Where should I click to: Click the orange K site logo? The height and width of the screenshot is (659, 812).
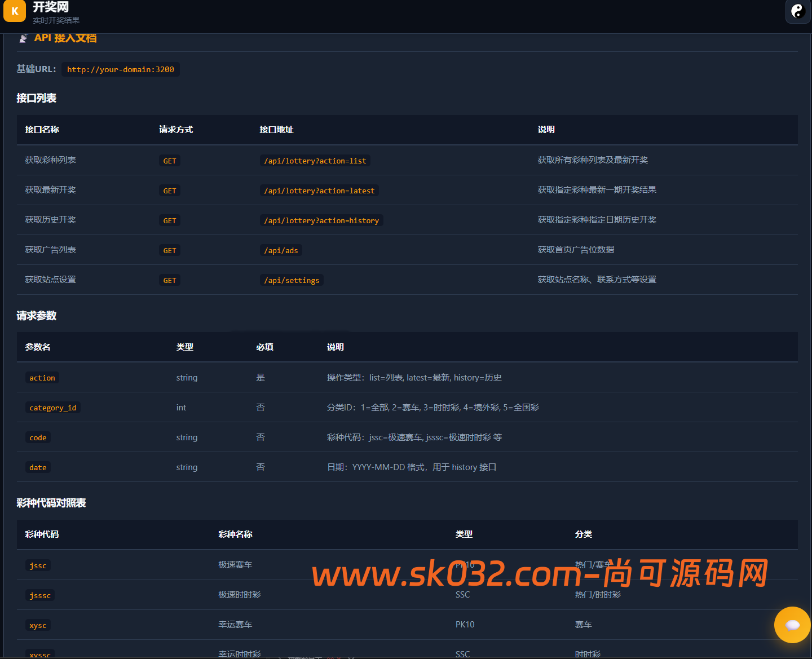(15, 10)
